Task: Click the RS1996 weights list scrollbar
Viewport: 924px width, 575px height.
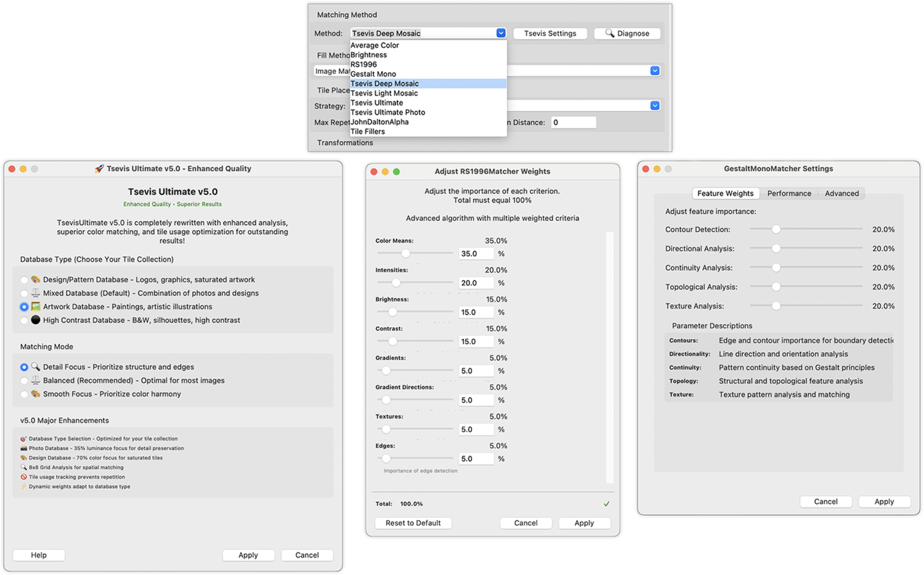Action: (610, 358)
